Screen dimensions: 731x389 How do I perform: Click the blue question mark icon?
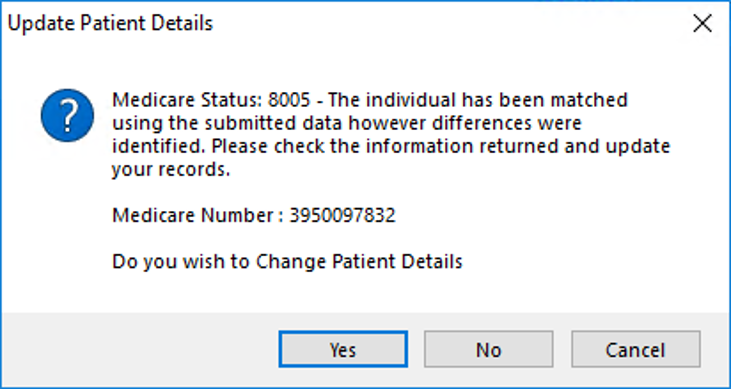point(67,116)
